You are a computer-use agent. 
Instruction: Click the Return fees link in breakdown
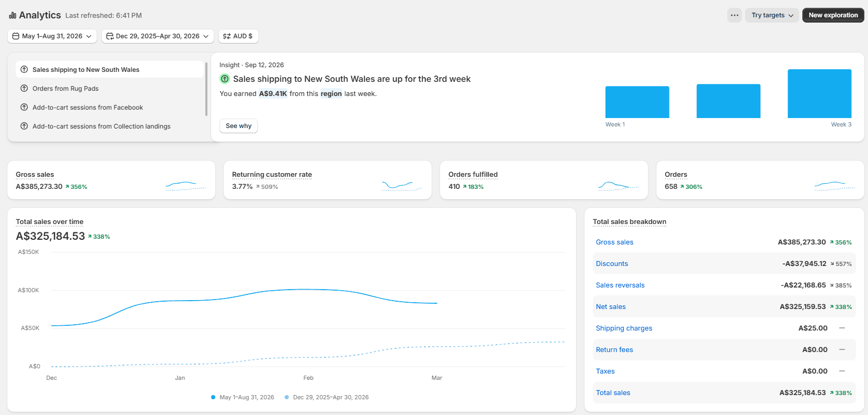pos(614,350)
